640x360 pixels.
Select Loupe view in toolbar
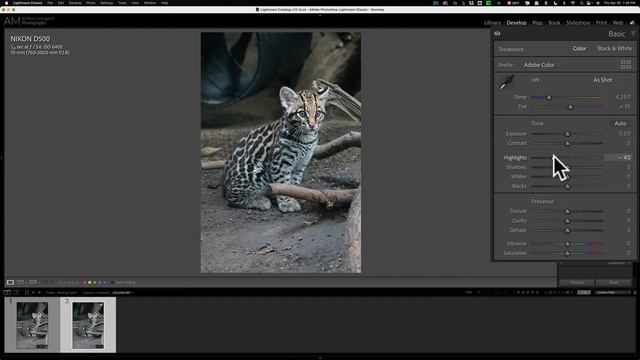point(10,282)
